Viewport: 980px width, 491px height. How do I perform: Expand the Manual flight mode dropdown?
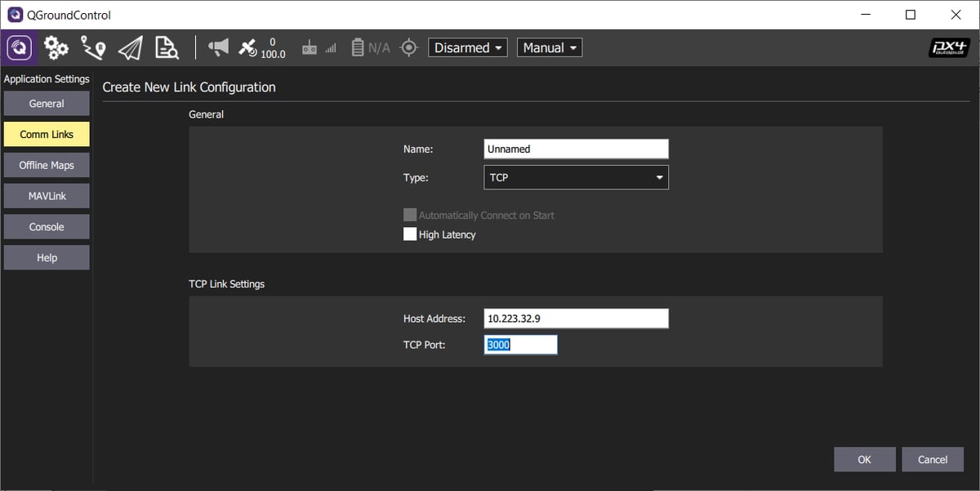[549, 47]
